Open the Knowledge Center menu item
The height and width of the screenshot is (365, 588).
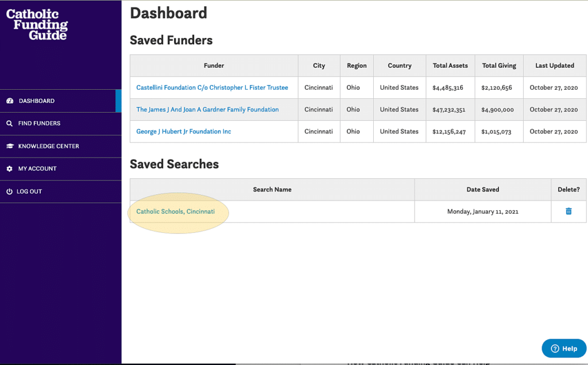[61, 146]
